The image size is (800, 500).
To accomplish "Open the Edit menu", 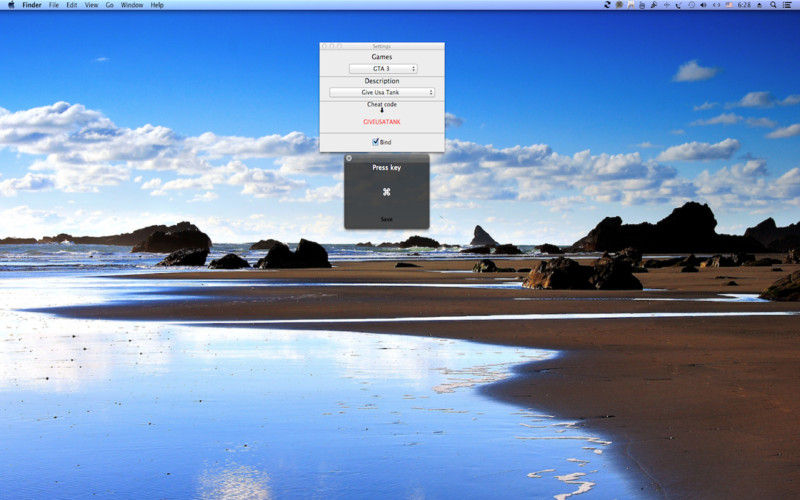I will 72,5.
